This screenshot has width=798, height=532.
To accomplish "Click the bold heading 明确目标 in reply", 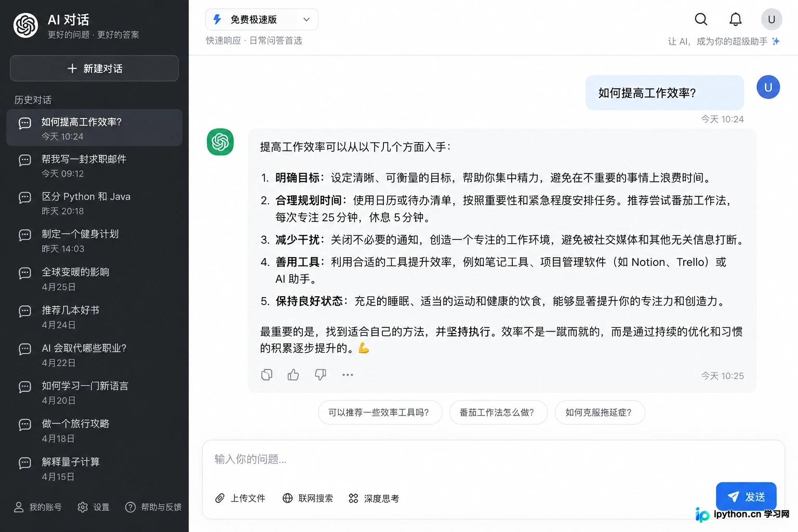I will tap(297, 178).
